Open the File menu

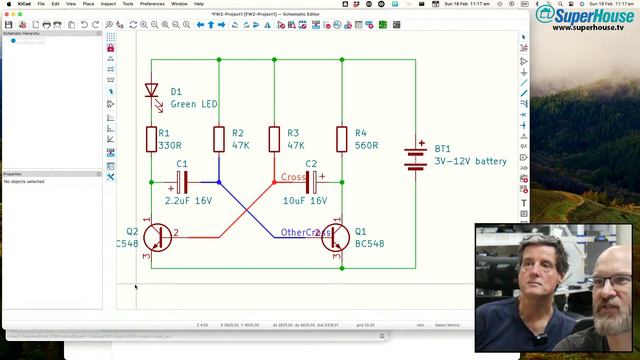click(x=41, y=4)
